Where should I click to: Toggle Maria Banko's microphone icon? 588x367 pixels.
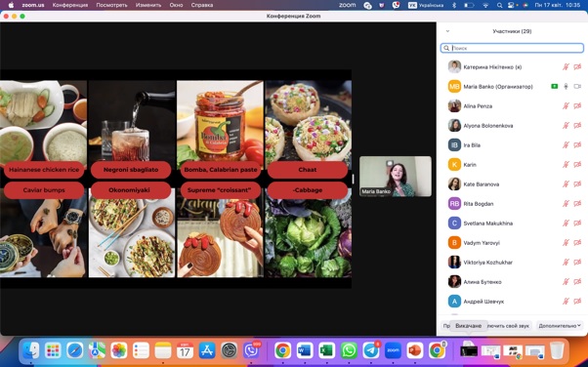pyautogui.click(x=566, y=87)
